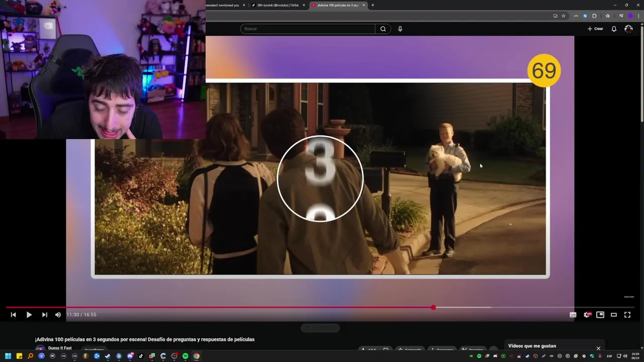Click the video title text
The image size is (644, 362).
(x=144, y=339)
